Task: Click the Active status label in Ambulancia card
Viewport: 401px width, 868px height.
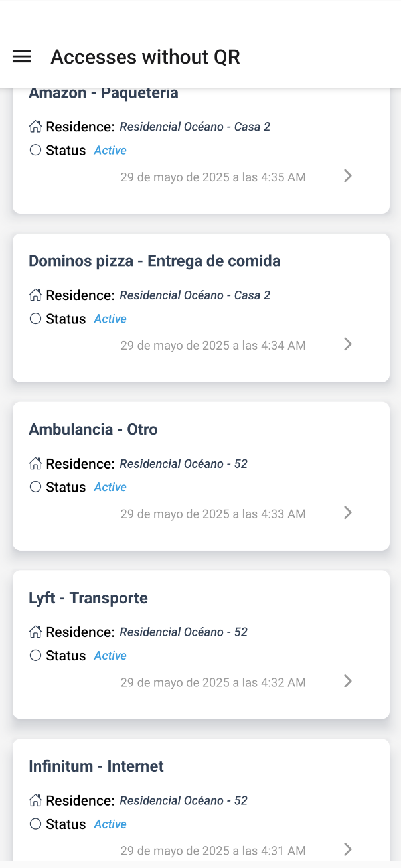Action: pos(110,487)
